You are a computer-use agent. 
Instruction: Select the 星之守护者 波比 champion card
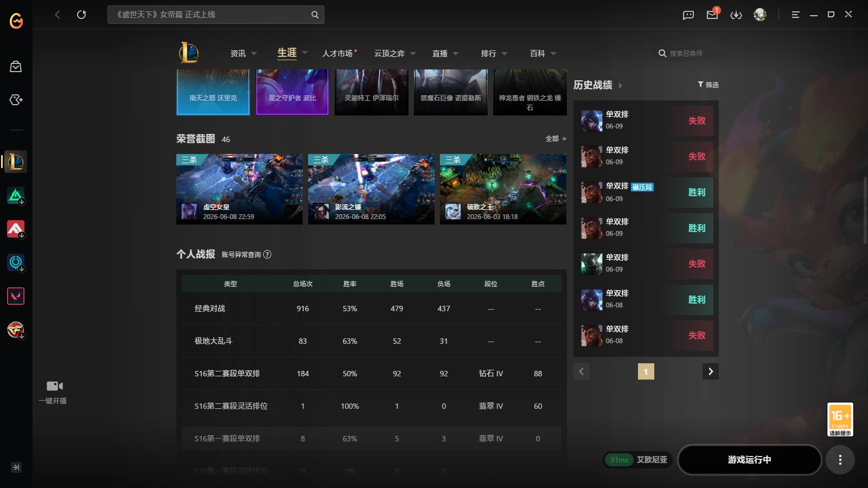click(x=292, y=92)
